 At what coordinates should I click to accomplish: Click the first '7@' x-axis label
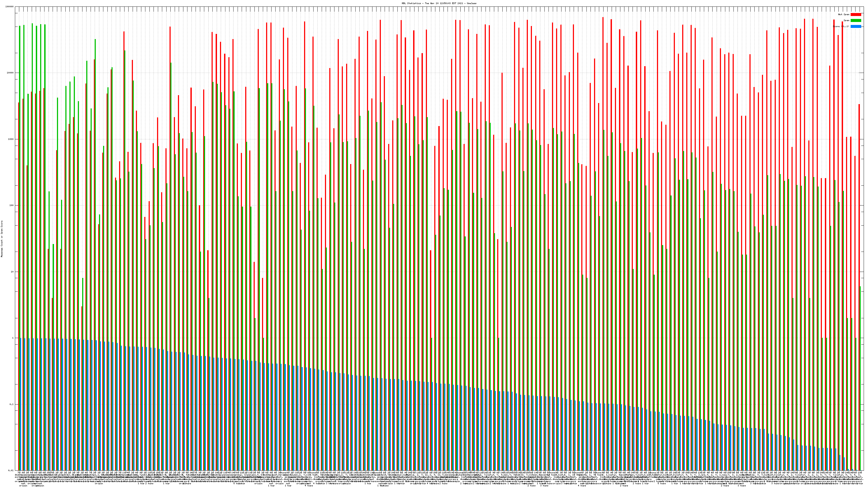19,473
